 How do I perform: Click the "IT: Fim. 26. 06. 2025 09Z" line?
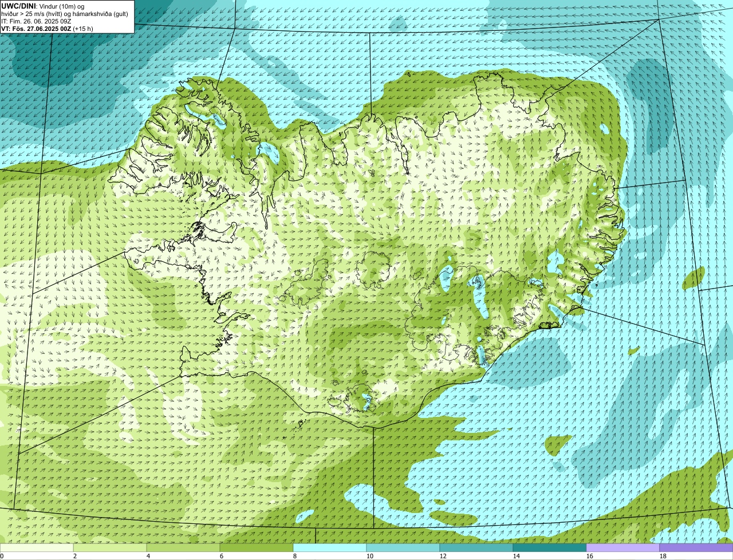tap(37, 21)
